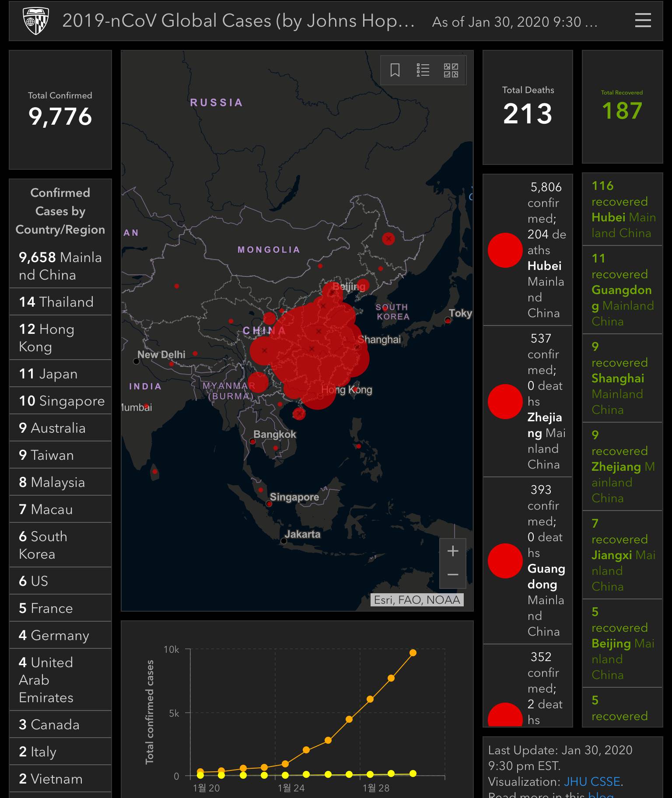
Task: Open the basemap gallery grid icon
Action: tap(451, 70)
